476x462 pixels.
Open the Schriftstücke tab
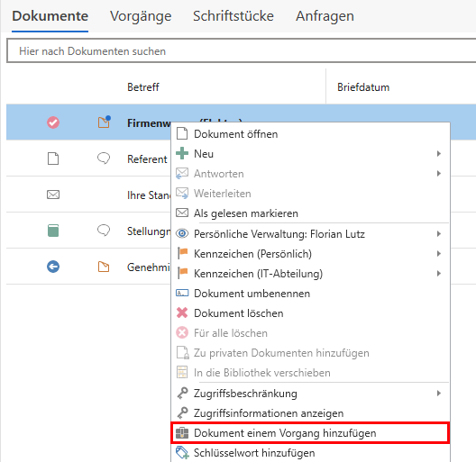pyautogui.click(x=233, y=16)
